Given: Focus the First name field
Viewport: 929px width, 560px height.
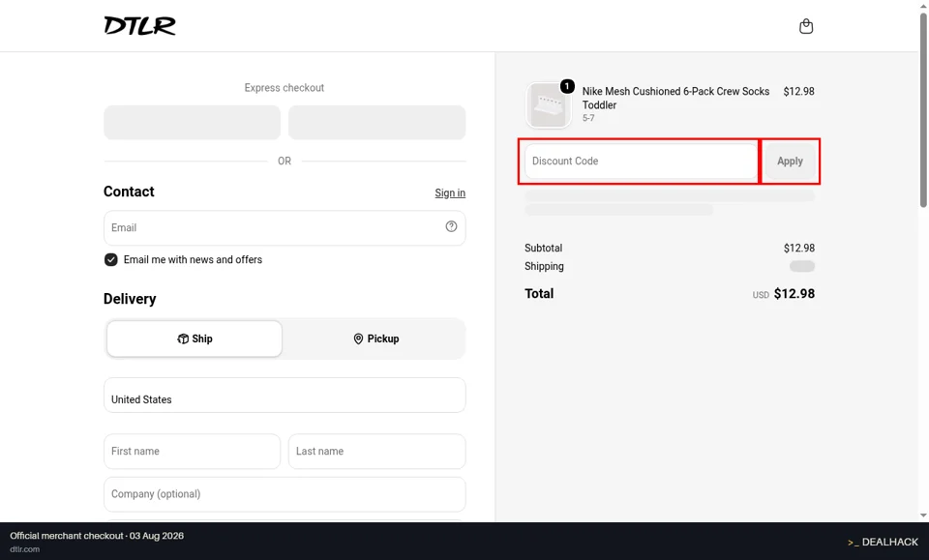Looking at the screenshot, I should [192, 451].
